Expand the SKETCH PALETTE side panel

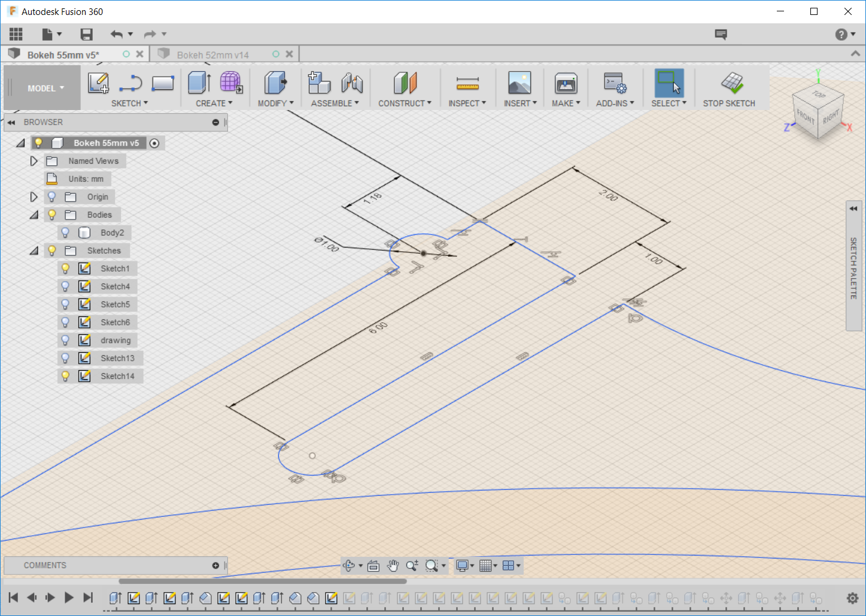[x=853, y=209]
